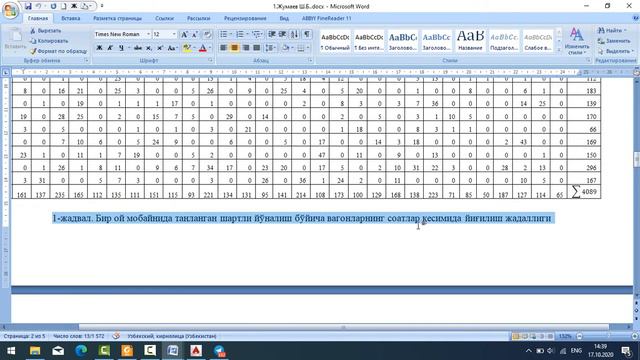Switch to the Ссылки tab
Image resolution: width=640 pixels, height=360 pixels.
pyautogui.click(x=164, y=18)
